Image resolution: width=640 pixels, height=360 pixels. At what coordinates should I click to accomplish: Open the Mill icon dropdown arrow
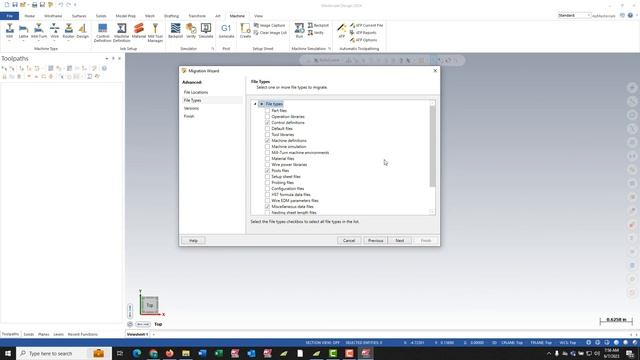coord(9,41)
